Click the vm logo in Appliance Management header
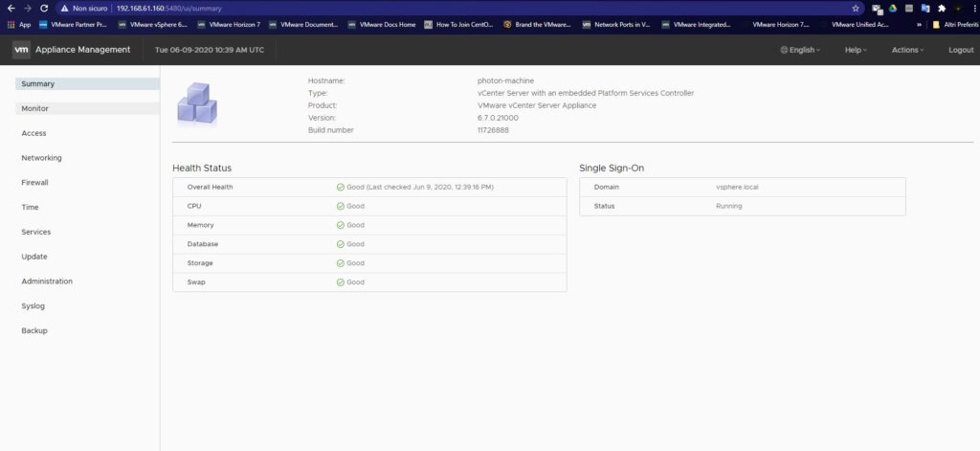The image size is (980, 451). 21,50
